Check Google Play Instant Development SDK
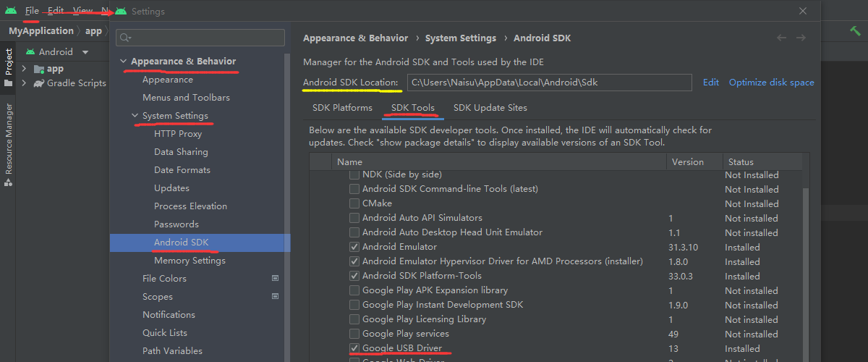Viewport: 868px width, 362px height. tap(354, 305)
